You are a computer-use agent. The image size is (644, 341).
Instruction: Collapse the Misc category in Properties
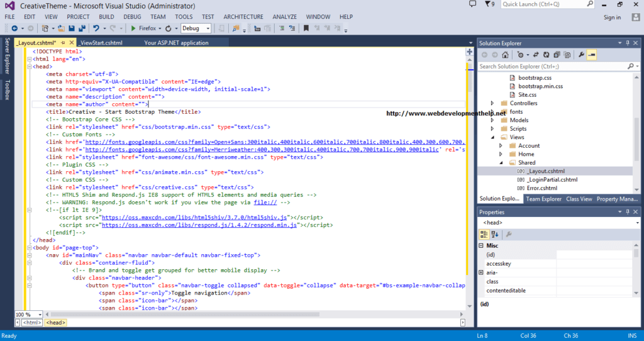click(x=481, y=246)
